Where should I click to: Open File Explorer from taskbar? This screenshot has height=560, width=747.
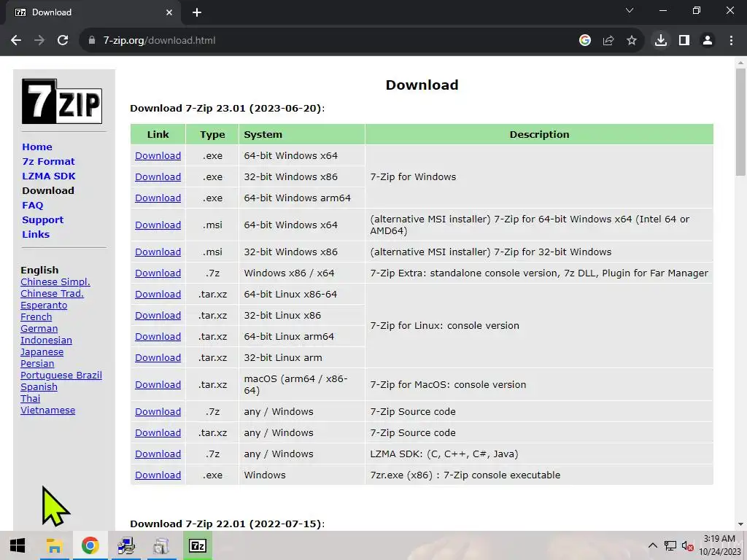54,545
